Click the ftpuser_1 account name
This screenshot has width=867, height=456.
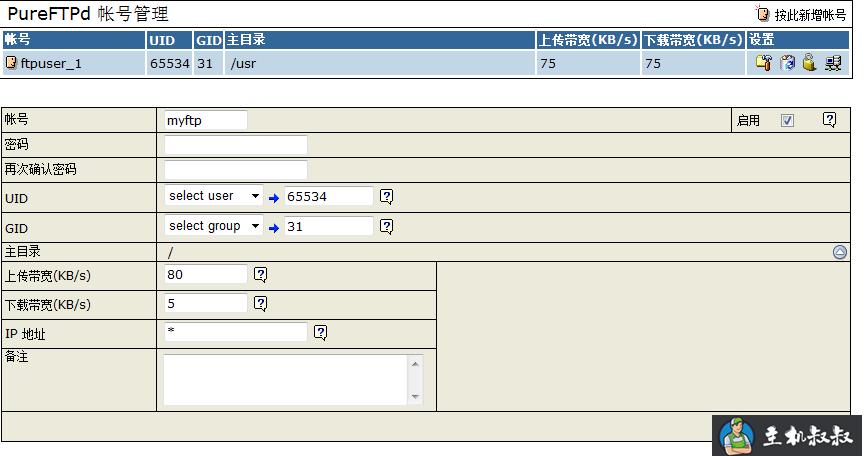(x=51, y=64)
